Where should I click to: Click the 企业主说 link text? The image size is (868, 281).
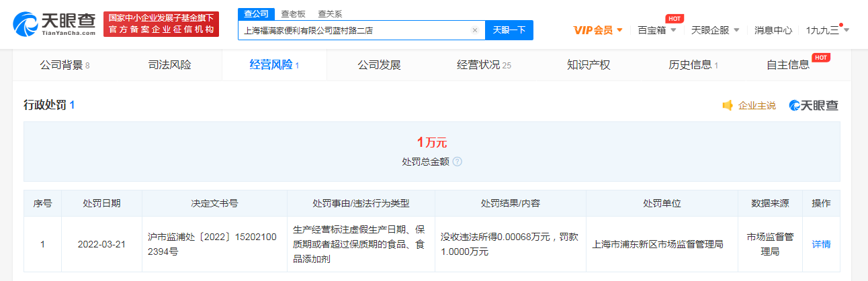tap(756, 105)
